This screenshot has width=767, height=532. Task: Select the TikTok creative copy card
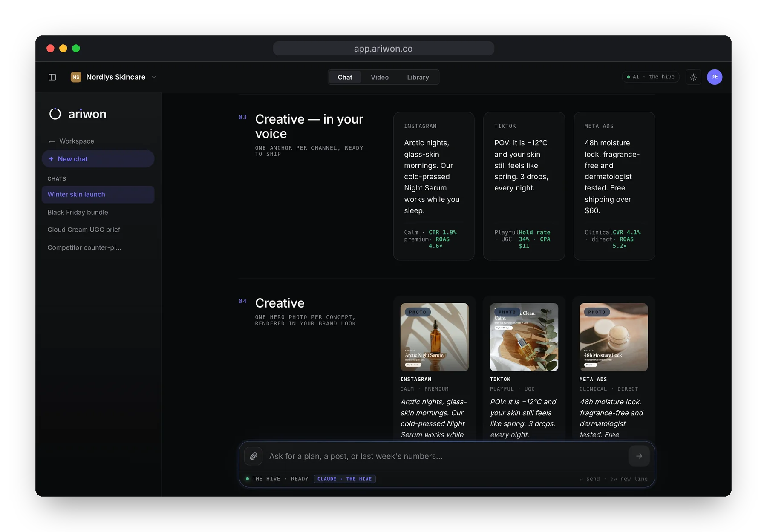pyautogui.click(x=524, y=186)
